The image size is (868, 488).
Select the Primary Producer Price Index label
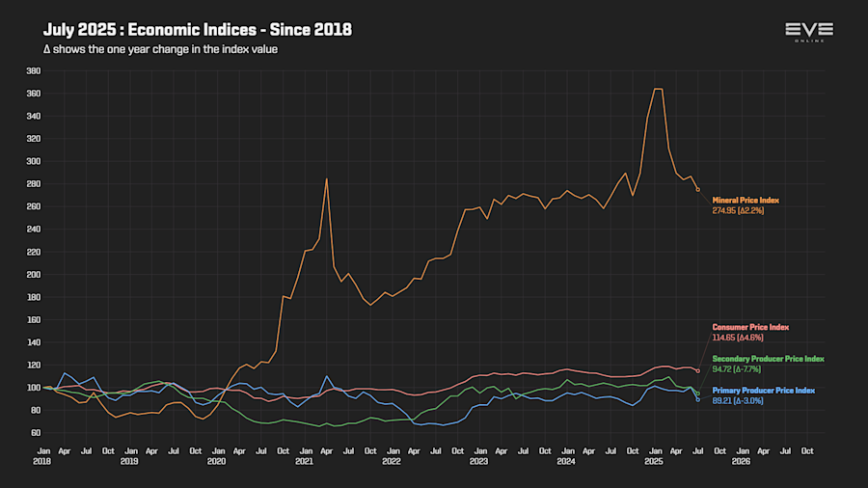[763, 391]
